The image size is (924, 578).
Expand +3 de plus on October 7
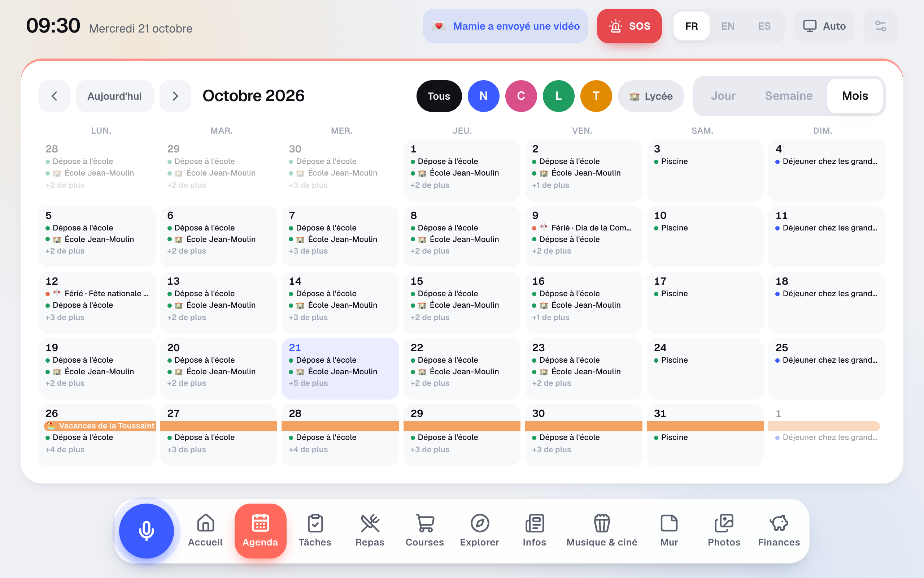(x=308, y=251)
